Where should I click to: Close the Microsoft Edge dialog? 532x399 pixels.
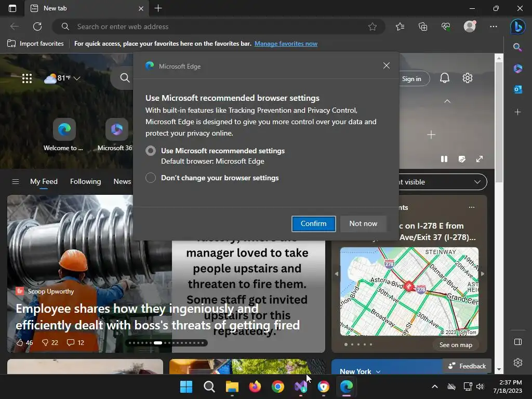click(386, 65)
